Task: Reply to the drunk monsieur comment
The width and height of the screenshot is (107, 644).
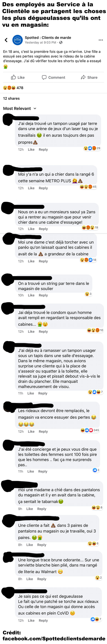Action: coord(43,229)
